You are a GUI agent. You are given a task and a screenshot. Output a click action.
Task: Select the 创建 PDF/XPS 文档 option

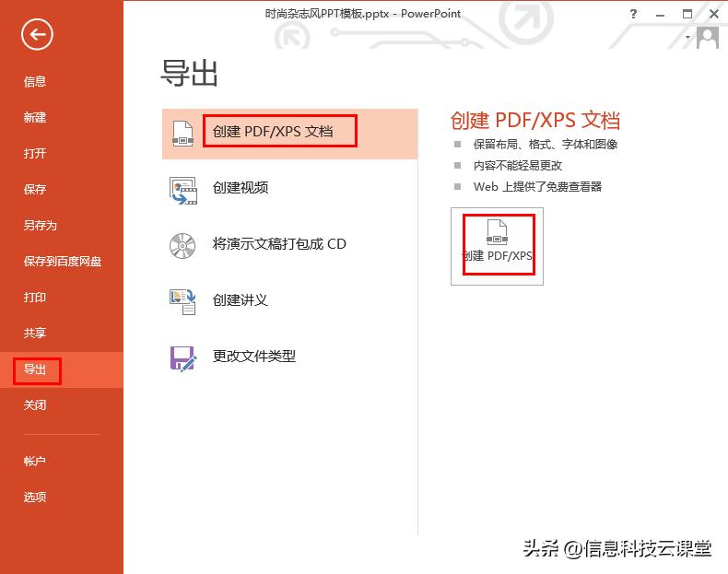pos(289,135)
